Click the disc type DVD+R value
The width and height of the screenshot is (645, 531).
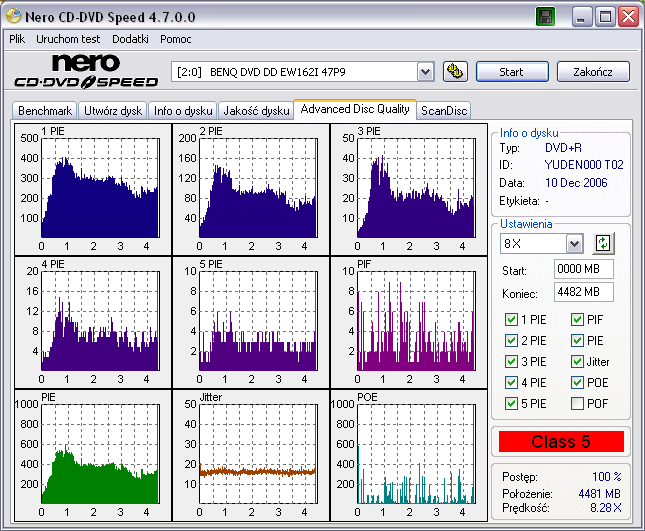pos(563,148)
